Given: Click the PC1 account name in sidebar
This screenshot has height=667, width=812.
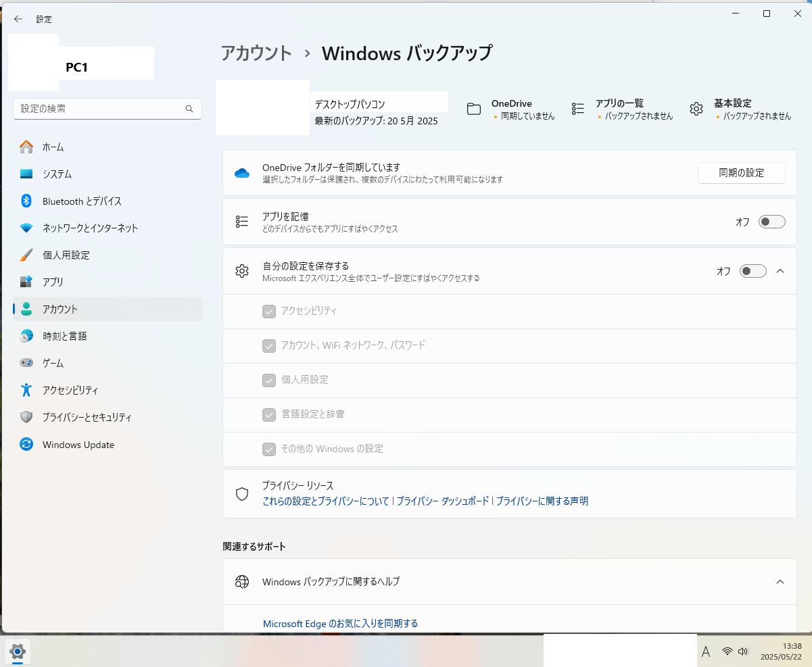Looking at the screenshot, I should 77,68.
